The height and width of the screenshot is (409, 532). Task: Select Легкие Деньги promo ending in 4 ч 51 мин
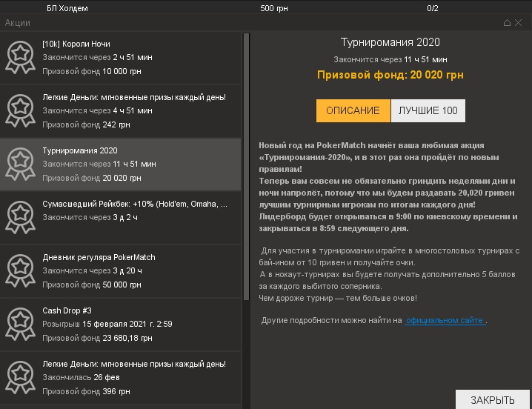pos(121,111)
